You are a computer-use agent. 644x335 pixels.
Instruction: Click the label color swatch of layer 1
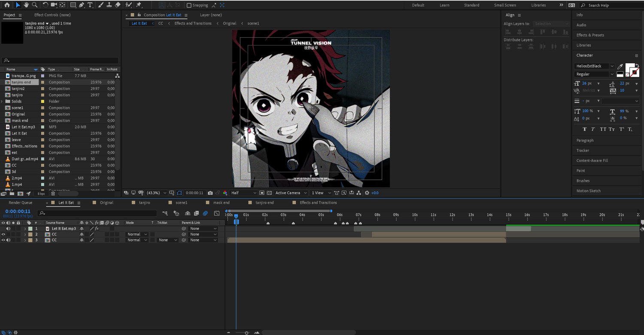(30, 229)
